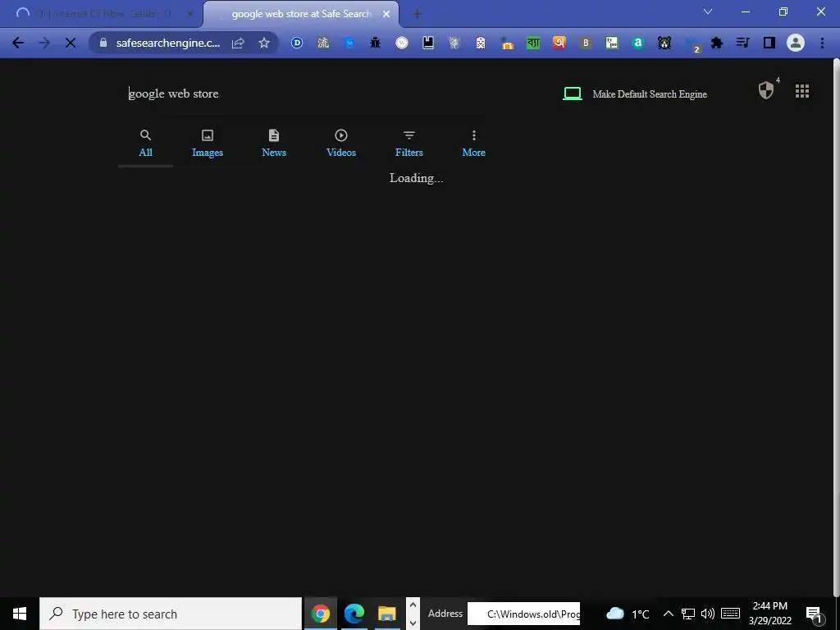Open the gray B extension icon
840x630 pixels.
point(586,43)
